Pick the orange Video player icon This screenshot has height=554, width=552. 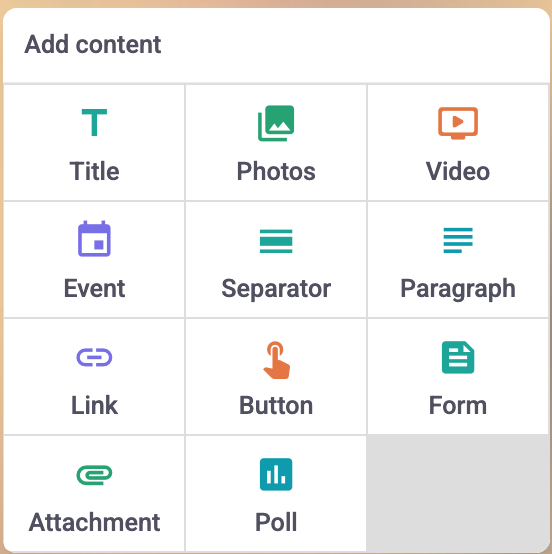(458, 123)
